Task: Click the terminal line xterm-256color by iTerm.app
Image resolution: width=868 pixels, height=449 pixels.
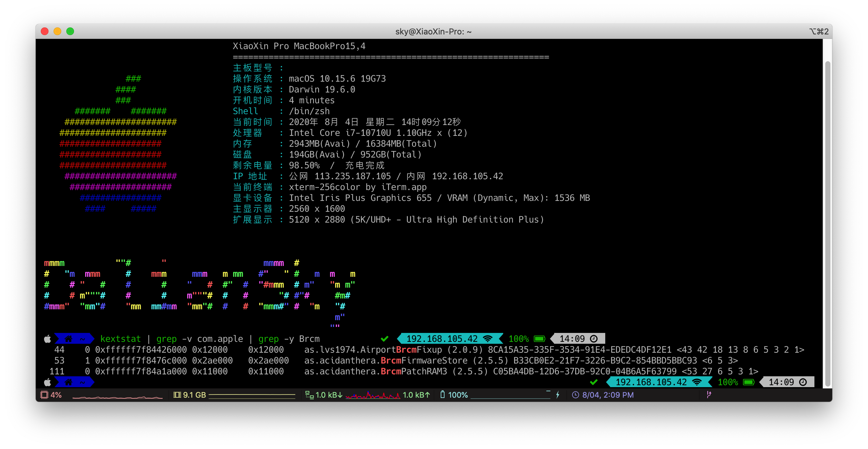Action: click(357, 187)
